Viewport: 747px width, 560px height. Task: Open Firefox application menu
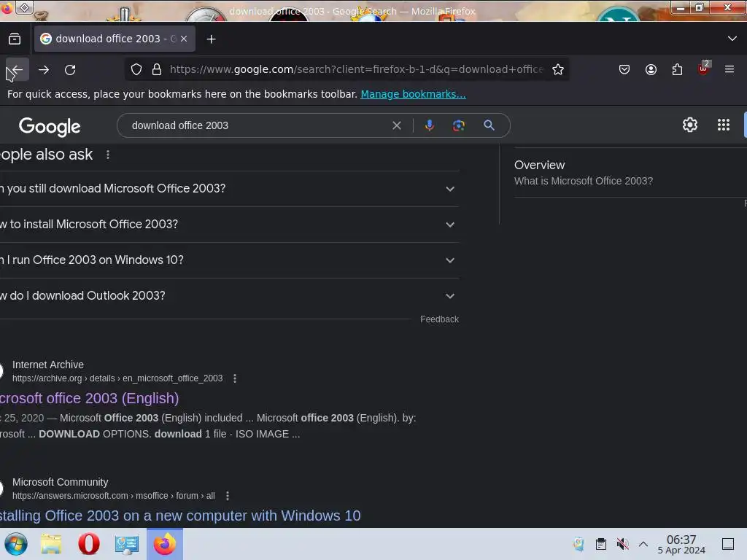point(729,69)
